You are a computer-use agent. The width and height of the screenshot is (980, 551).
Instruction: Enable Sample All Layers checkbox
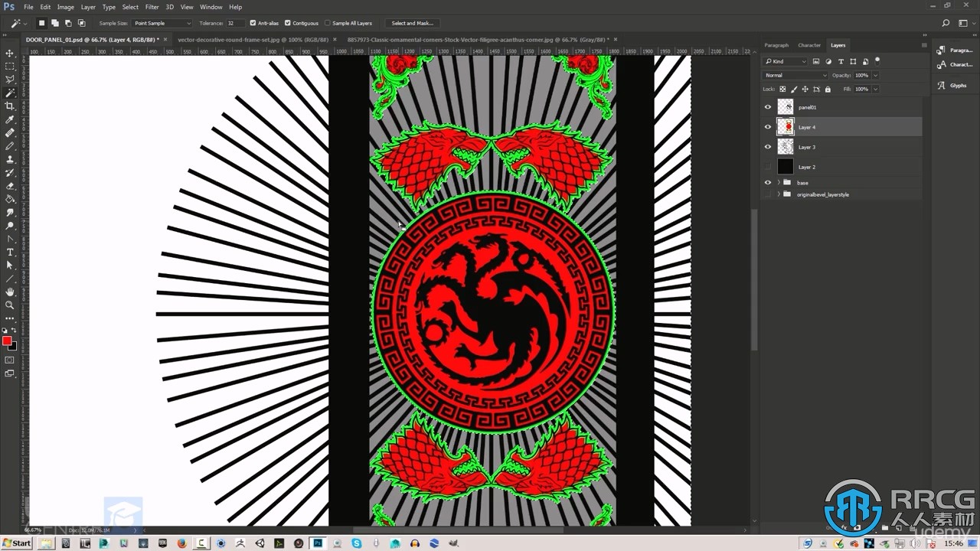[x=328, y=23]
